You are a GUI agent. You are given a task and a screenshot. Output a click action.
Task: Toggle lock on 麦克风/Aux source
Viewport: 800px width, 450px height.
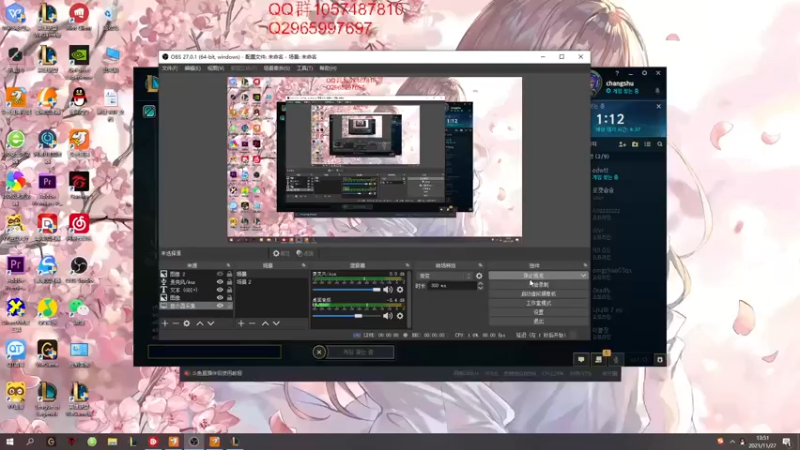click(x=229, y=282)
